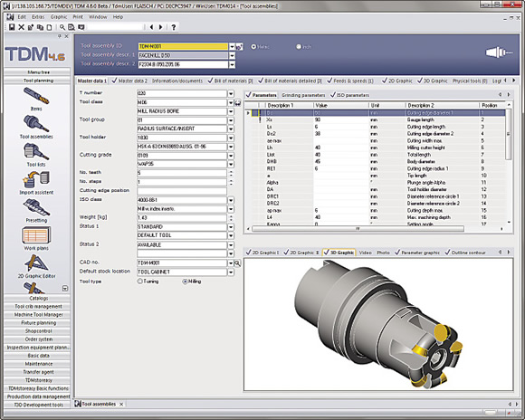
Task: Open the Presetting module icon
Action: pyautogui.click(x=36, y=208)
